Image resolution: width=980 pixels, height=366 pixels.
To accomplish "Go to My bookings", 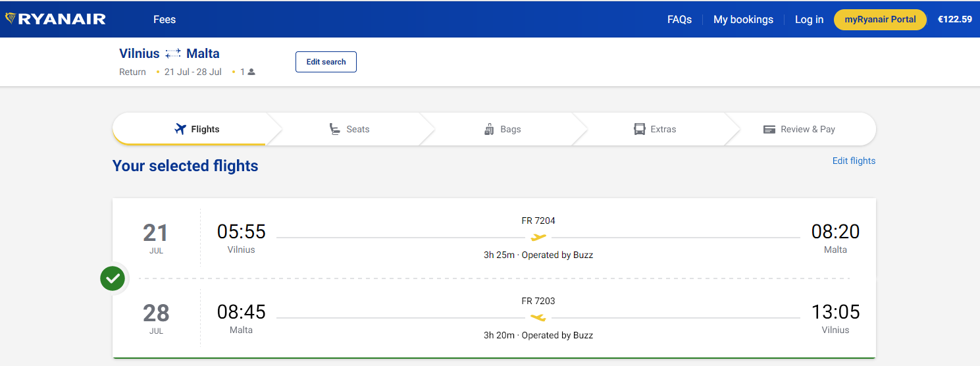I will click(743, 20).
